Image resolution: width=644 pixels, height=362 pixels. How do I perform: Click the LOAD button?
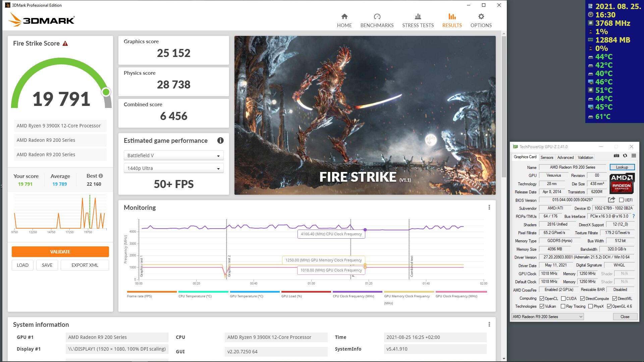click(x=23, y=265)
